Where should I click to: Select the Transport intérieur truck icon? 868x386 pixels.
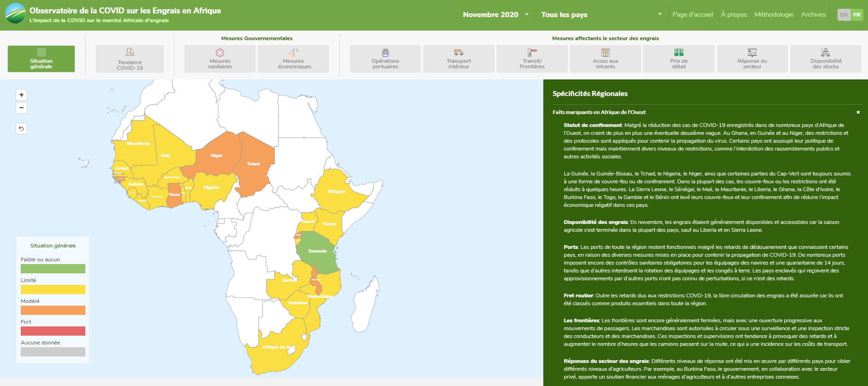point(458,53)
